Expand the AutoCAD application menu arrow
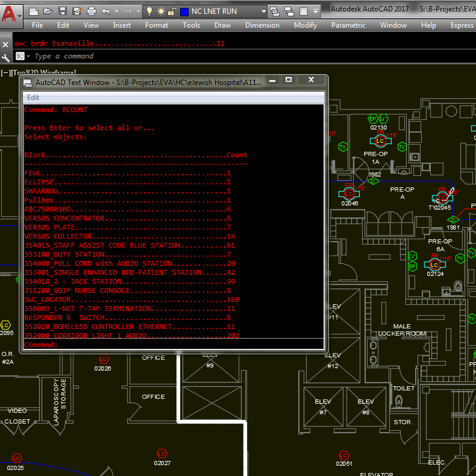The width and height of the screenshot is (476, 476). point(20,16)
